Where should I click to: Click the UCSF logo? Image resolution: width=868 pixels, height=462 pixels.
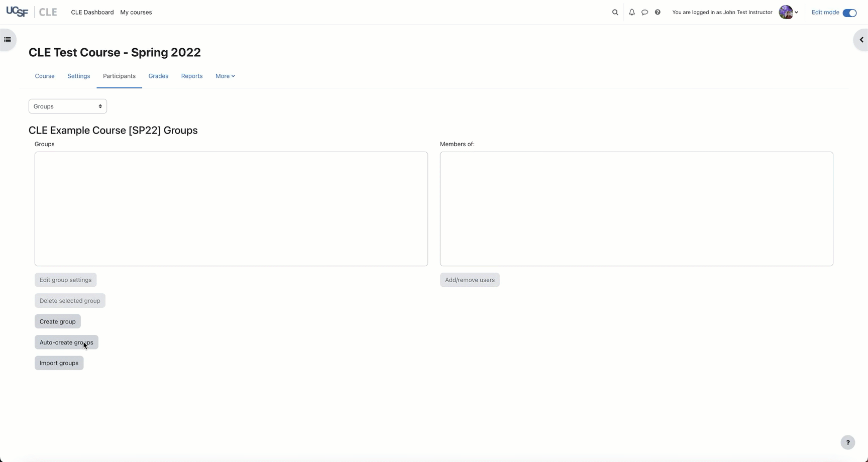click(x=17, y=12)
